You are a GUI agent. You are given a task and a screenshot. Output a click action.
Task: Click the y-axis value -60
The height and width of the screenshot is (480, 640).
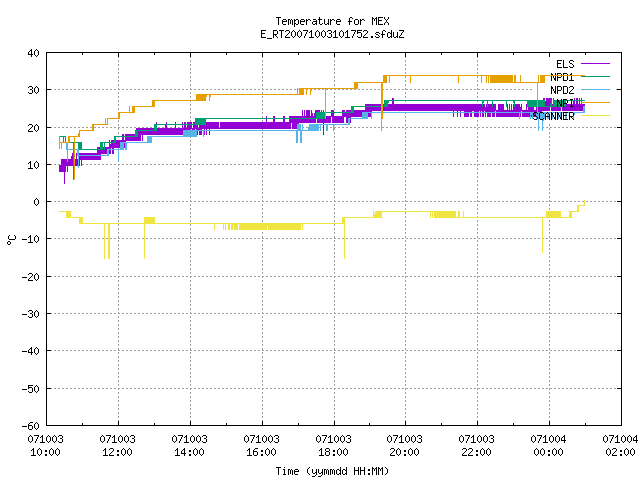pos(31,426)
